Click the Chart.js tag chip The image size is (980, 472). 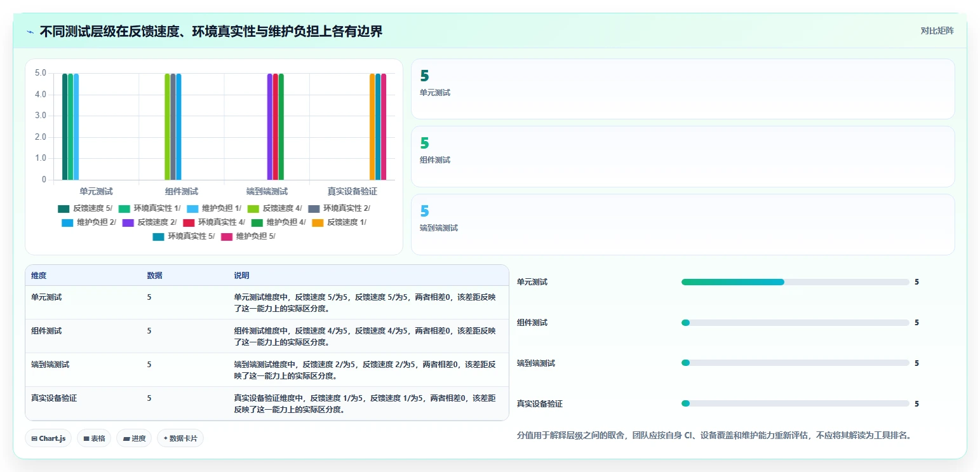[x=48, y=438]
